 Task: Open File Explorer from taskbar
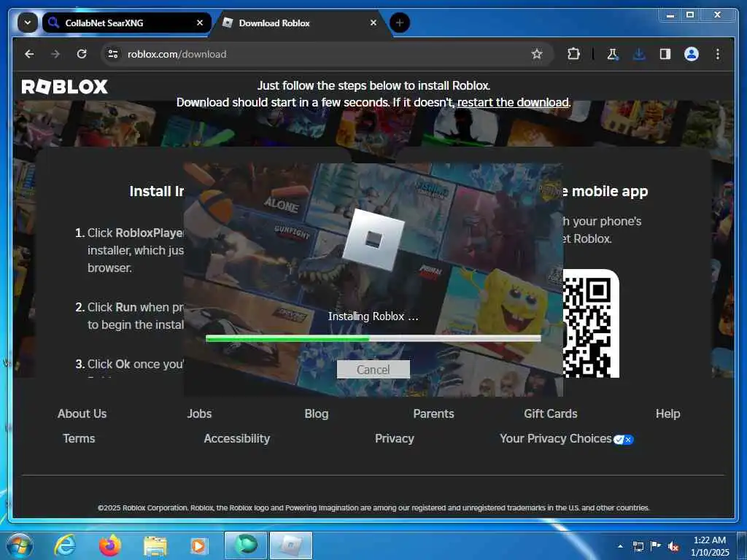click(x=155, y=546)
